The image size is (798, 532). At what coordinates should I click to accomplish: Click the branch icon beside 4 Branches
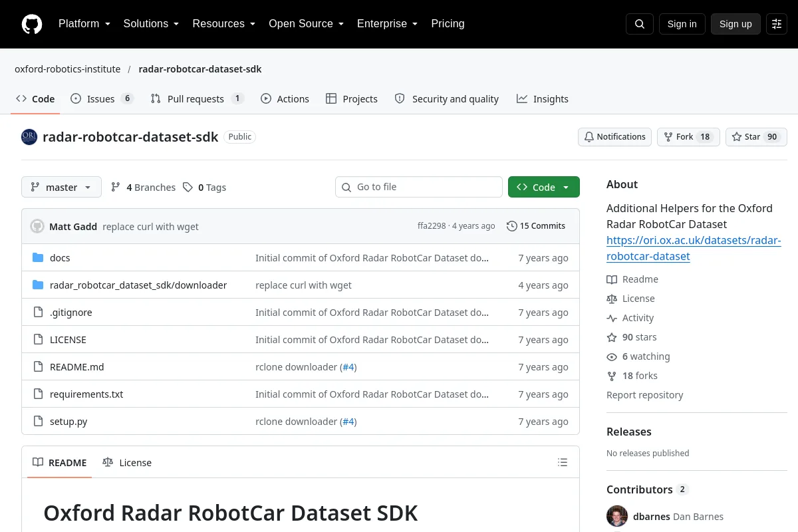coord(116,188)
